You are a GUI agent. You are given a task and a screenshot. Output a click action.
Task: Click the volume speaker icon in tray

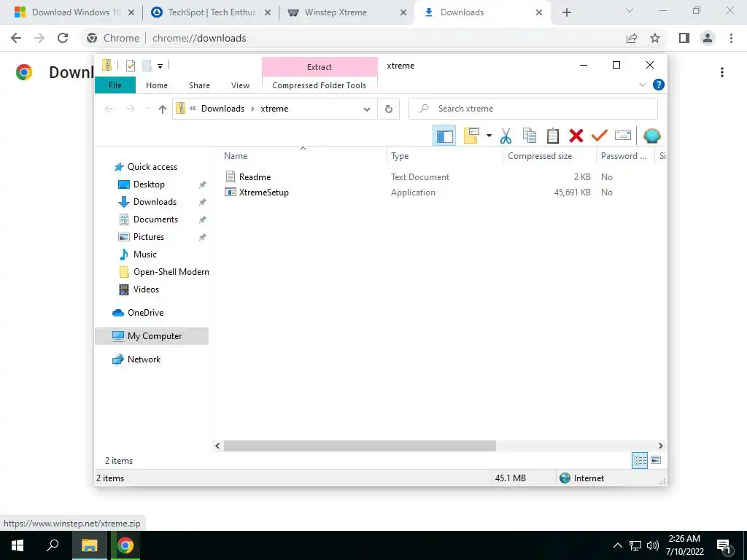point(653,545)
